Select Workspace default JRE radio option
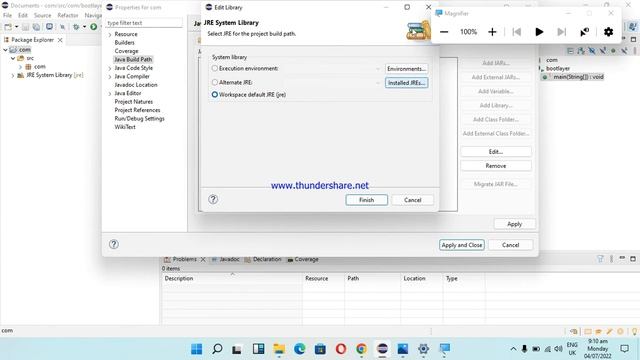The width and height of the screenshot is (640, 360). point(215,95)
